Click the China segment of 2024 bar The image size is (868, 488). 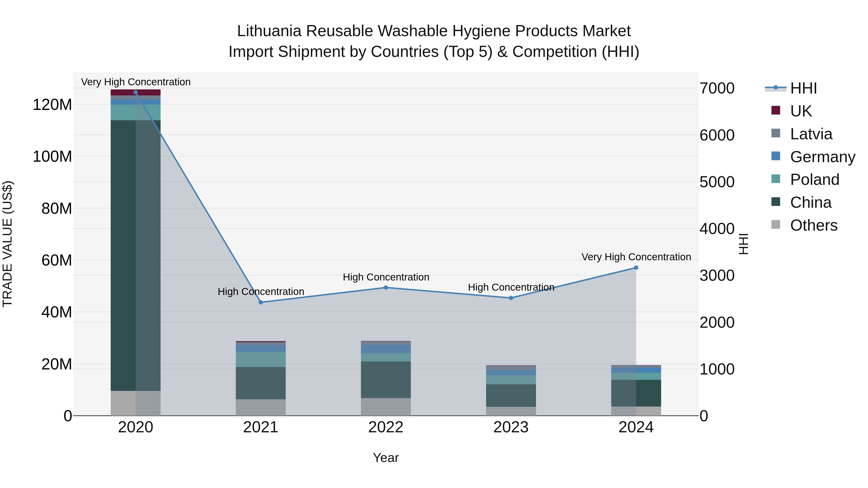click(x=636, y=393)
